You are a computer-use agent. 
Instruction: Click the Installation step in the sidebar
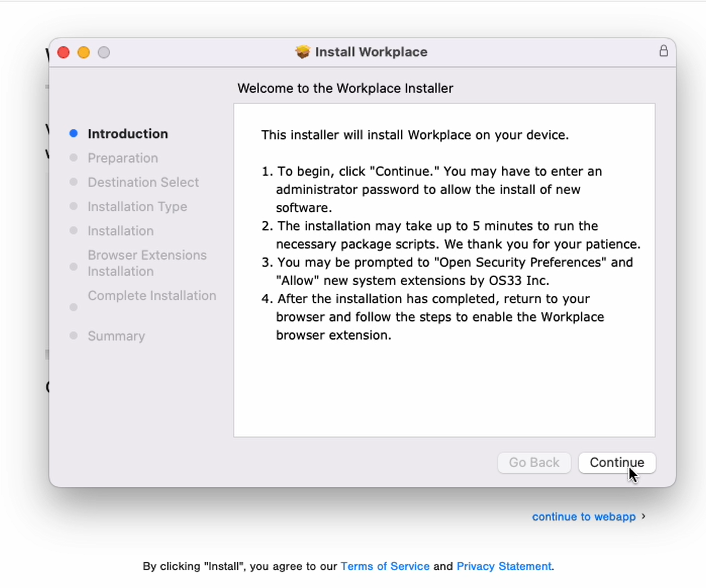pos(120,231)
